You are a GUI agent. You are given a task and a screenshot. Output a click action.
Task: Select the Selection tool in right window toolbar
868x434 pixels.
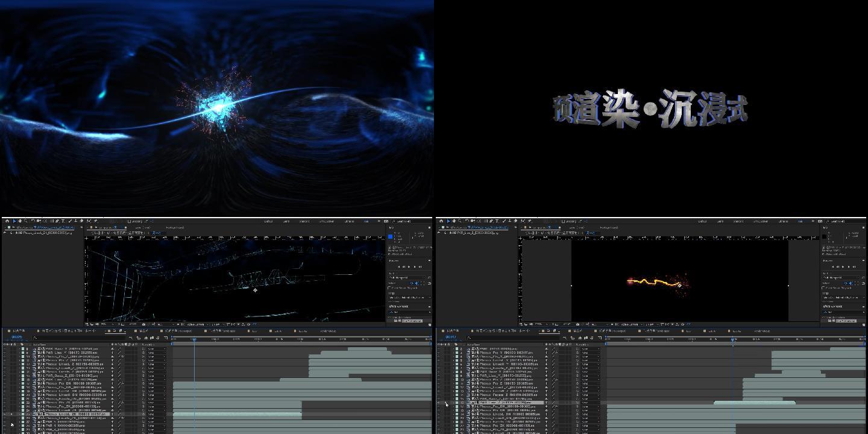click(x=448, y=221)
